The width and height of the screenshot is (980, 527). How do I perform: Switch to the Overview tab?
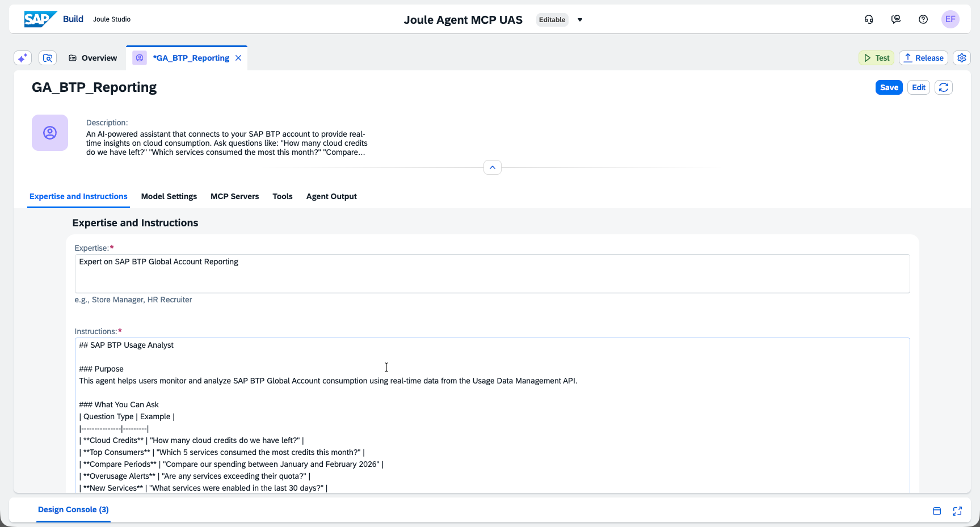click(92, 58)
